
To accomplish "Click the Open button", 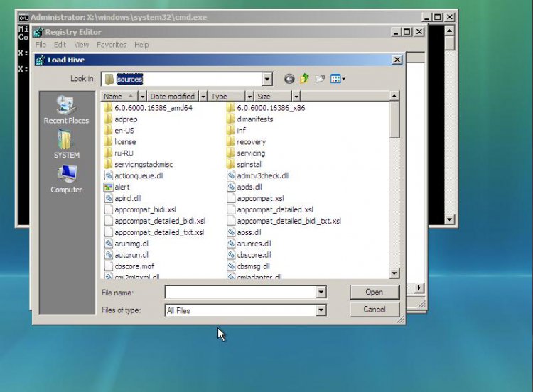I will [375, 292].
